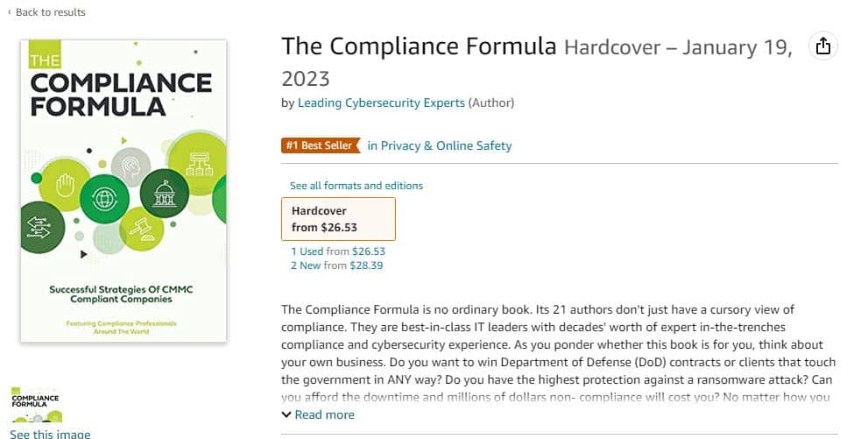Click the Back to results link
868x439 pixels.
point(51,12)
